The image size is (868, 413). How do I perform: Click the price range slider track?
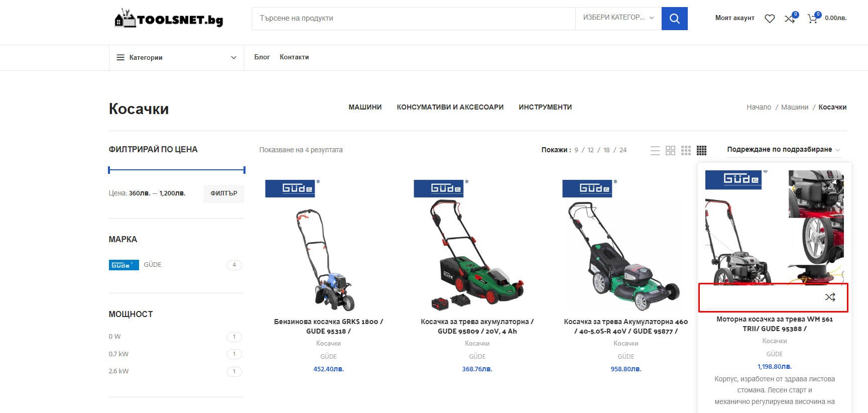(x=177, y=170)
